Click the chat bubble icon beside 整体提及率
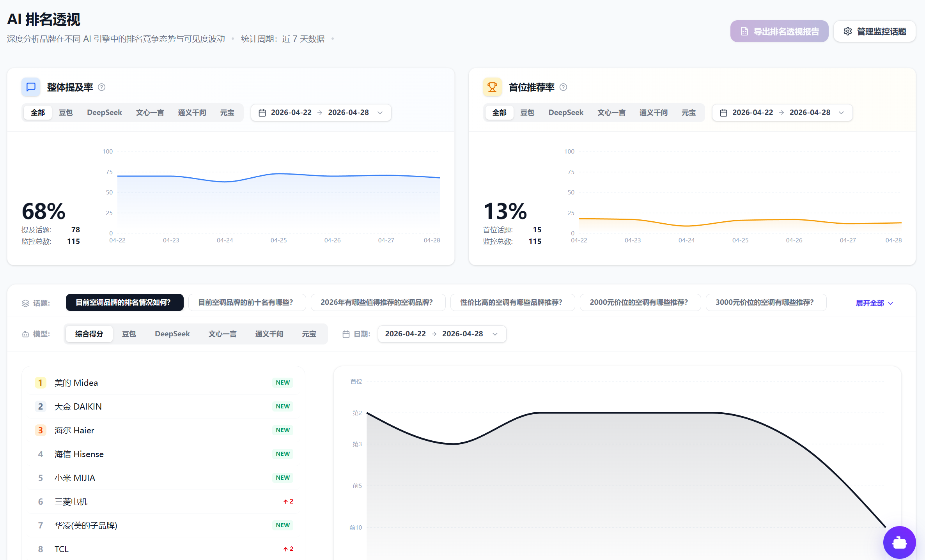925x560 pixels. [31, 87]
